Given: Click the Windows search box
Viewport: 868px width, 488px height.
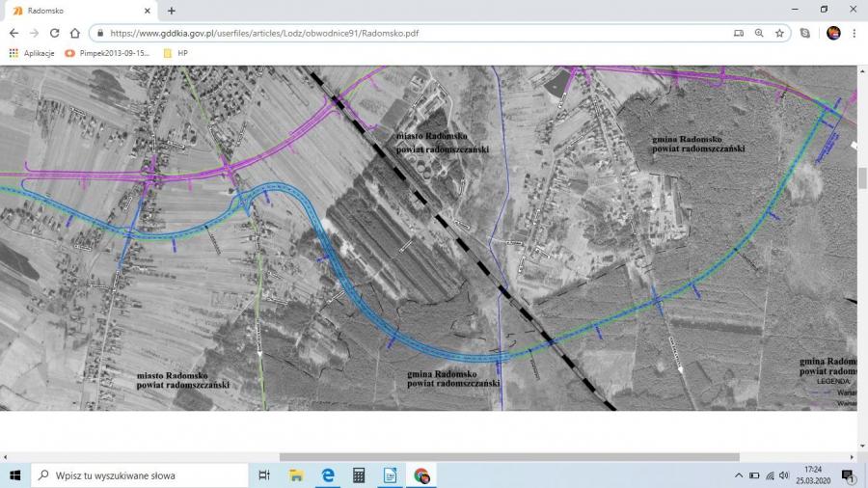Looking at the screenshot, I should point(140,475).
